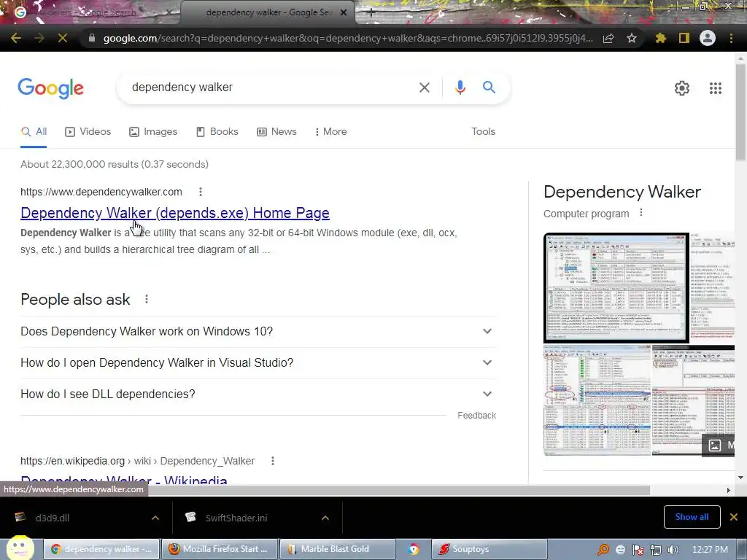Click the share icon in address bar
The height and width of the screenshot is (560, 747).
tap(608, 38)
